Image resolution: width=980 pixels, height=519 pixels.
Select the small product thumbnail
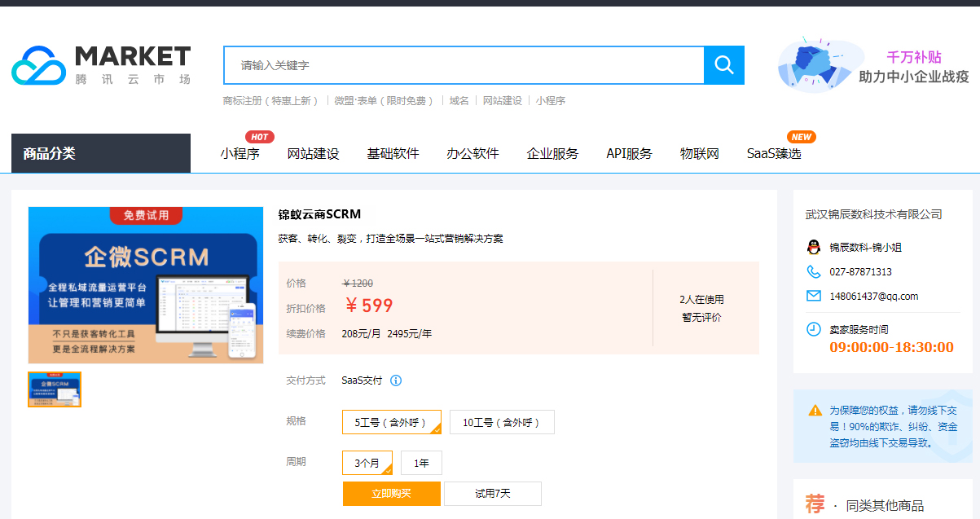click(x=55, y=389)
